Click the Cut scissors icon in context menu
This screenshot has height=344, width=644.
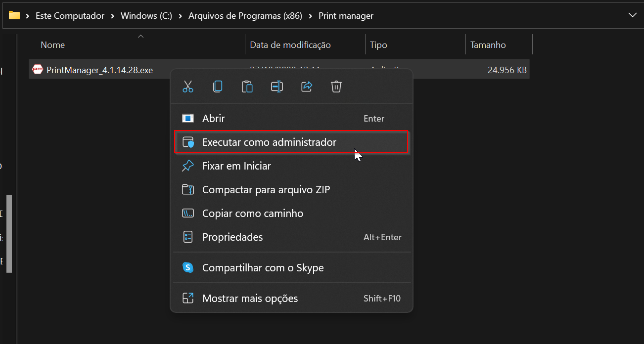tap(188, 86)
